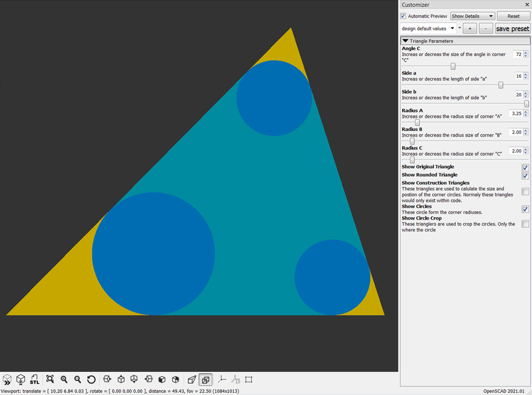Switch to the Left view
532x395 pixels.
(x=148, y=379)
